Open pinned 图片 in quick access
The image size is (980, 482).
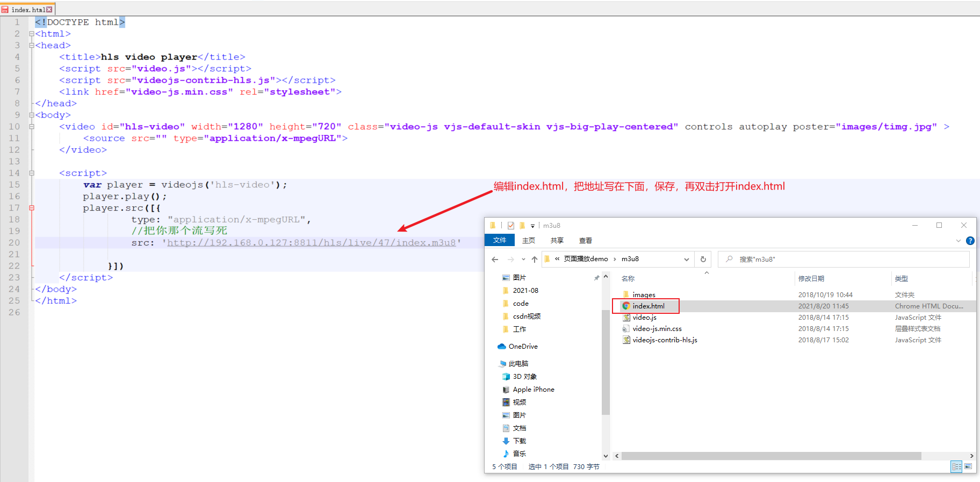[x=519, y=277]
